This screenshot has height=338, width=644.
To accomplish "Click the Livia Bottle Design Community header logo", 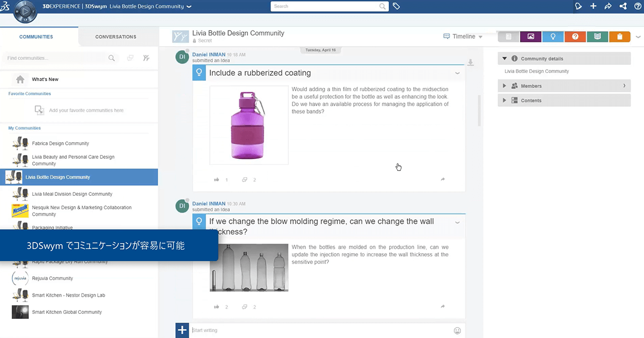I will (x=180, y=36).
